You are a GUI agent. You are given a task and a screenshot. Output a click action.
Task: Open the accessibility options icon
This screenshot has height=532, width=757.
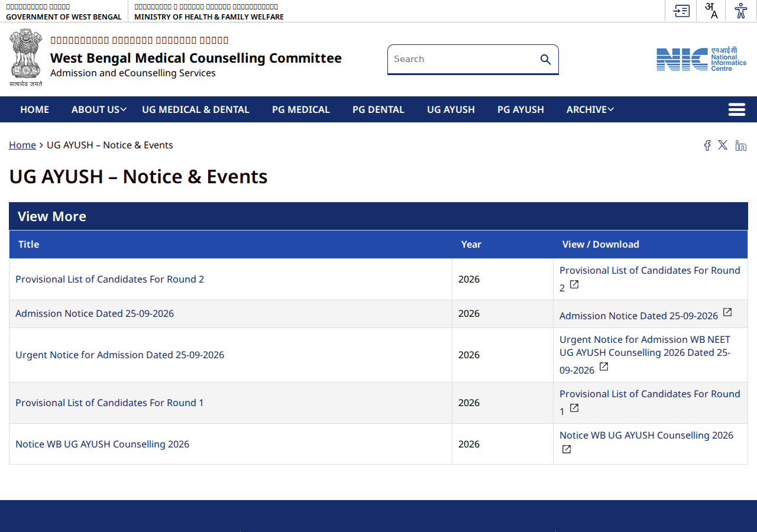point(741,11)
